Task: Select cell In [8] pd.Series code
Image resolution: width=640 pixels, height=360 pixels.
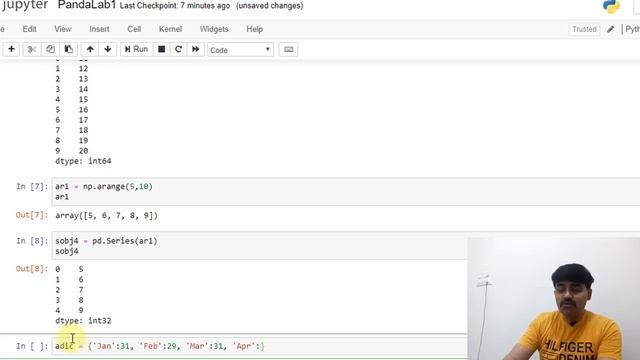Action: point(260,246)
